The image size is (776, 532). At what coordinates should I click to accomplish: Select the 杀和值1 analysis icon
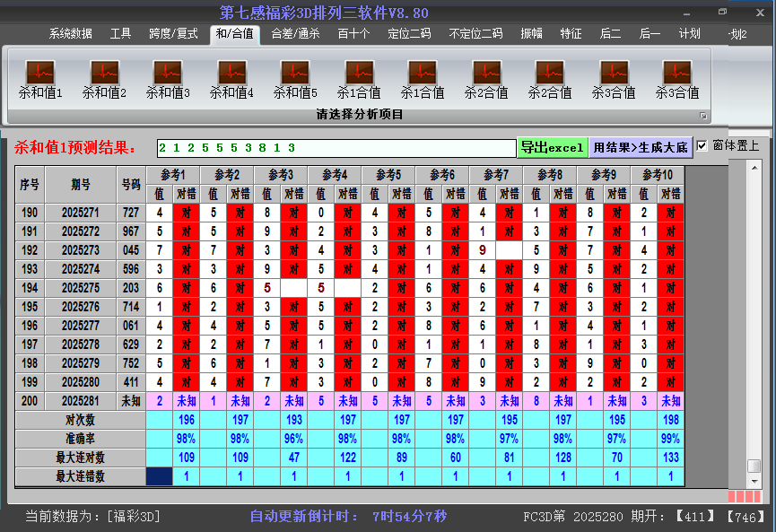(40, 76)
